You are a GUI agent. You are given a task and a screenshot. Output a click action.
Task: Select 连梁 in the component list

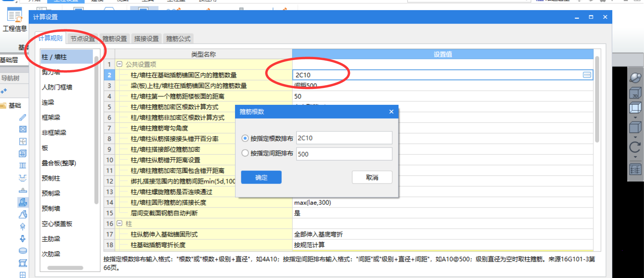48,102
